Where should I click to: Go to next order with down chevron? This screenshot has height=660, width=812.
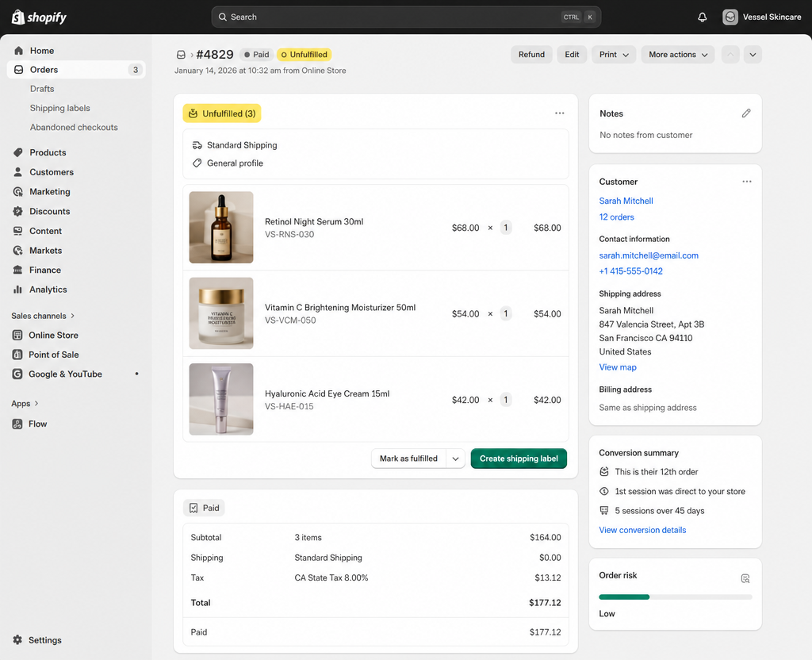coord(753,55)
